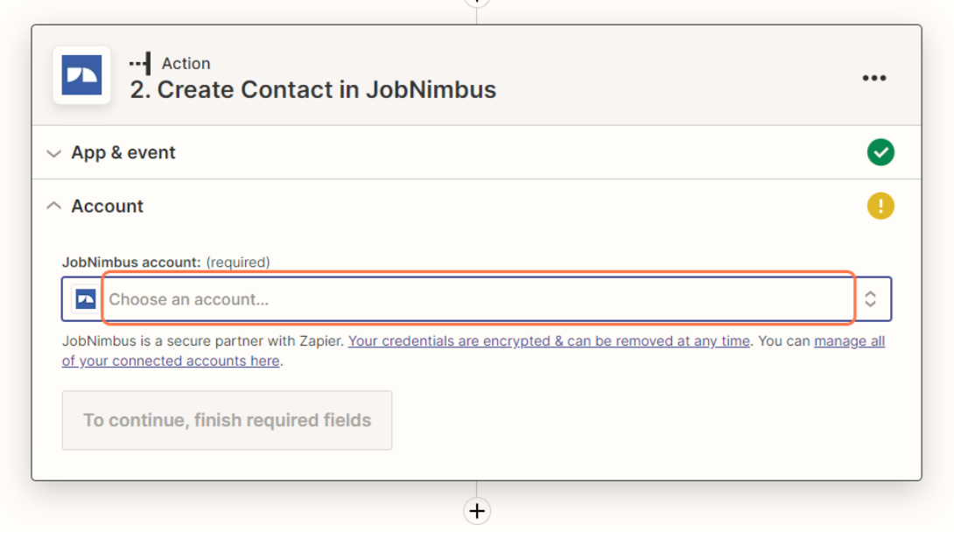The height and width of the screenshot is (560, 954).
Task: Click the yellow warning status icon
Action: pos(880,206)
